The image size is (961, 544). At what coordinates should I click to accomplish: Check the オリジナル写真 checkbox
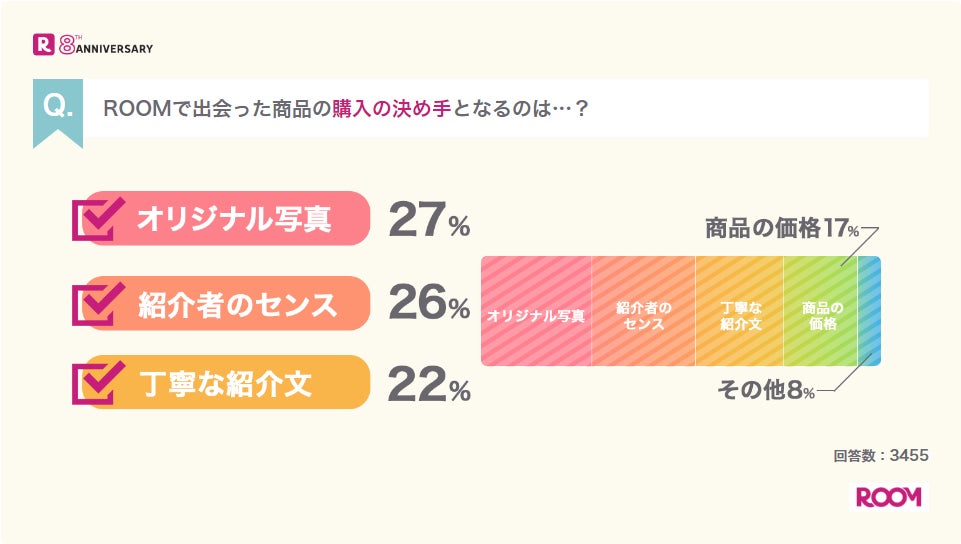click(97, 217)
